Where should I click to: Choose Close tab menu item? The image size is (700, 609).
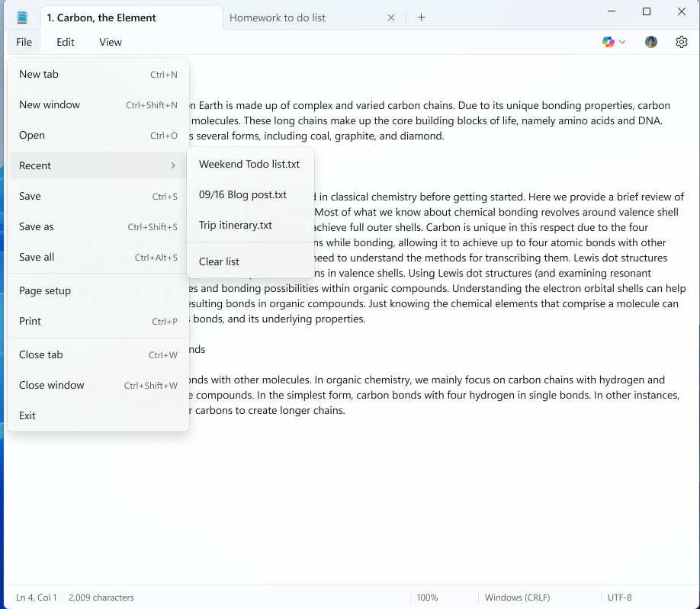click(98, 354)
